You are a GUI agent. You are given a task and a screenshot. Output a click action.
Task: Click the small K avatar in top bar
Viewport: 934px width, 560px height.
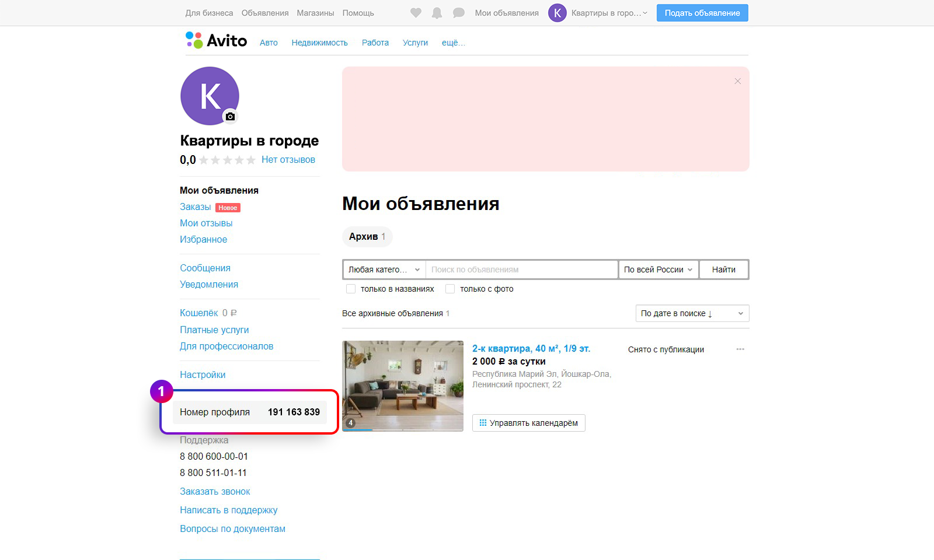click(557, 13)
